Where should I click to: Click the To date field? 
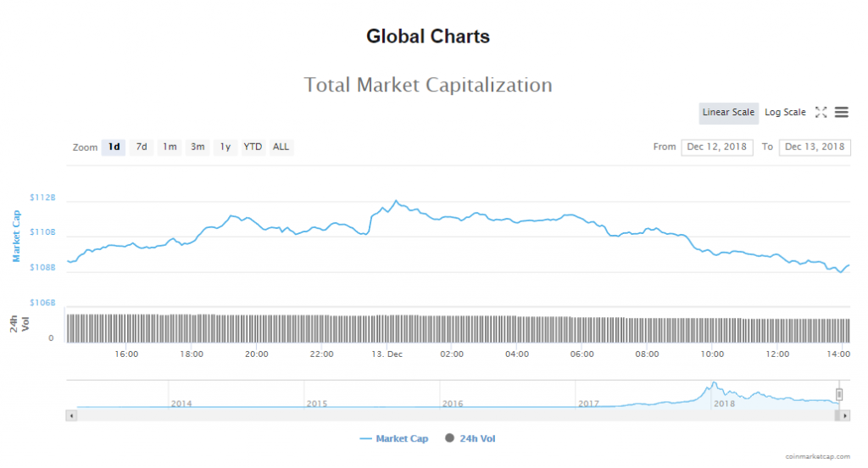pos(815,147)
